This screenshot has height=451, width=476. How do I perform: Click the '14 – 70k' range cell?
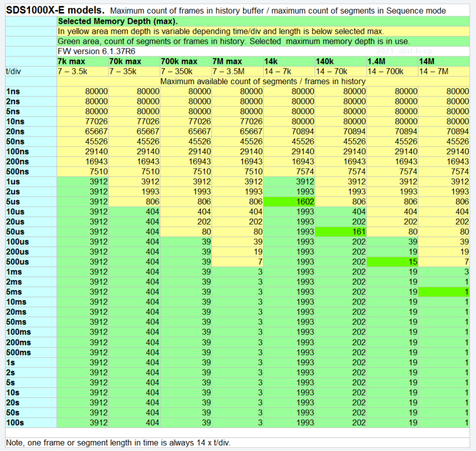341,71
